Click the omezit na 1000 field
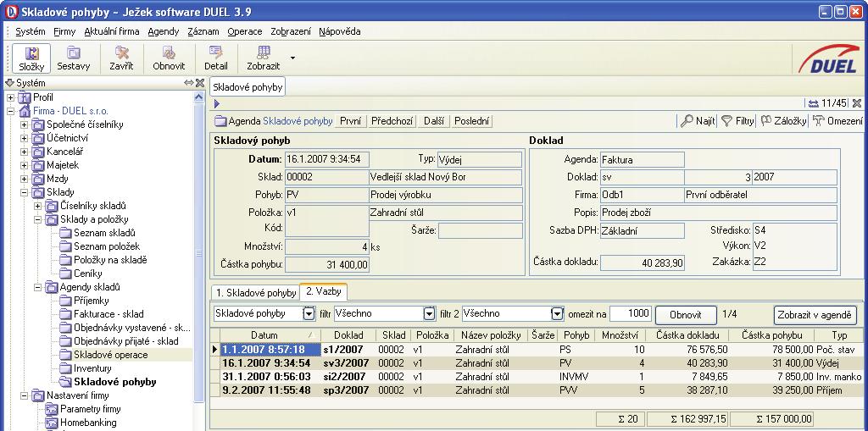 [631, 313]
